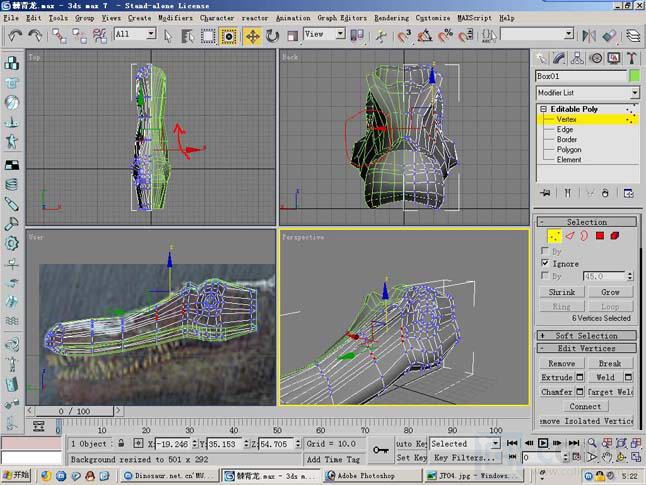Click the Pin Stack icon
This screenshot has height=485, width=646.
click(x=545, y=193)
